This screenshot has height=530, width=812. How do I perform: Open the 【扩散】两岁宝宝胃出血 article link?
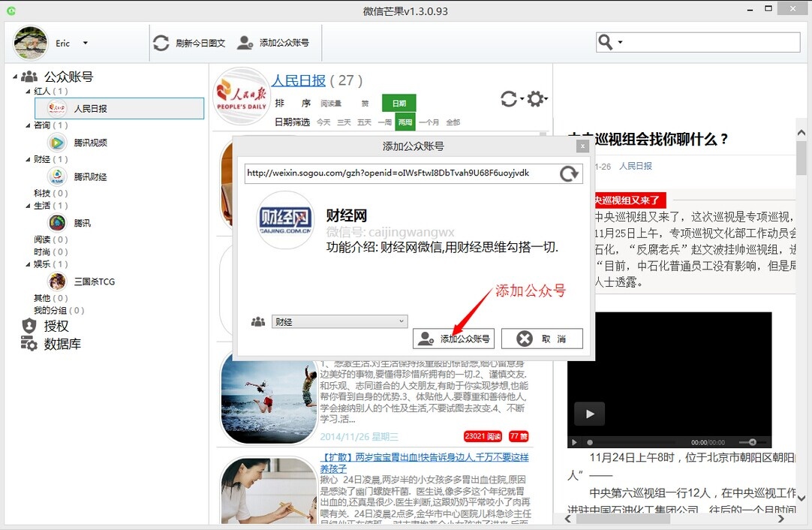tap(424, 462)
